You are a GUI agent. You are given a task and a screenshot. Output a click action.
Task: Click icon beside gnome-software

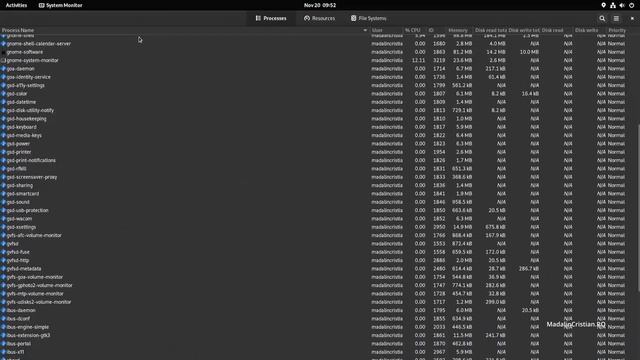pos(3,52)
